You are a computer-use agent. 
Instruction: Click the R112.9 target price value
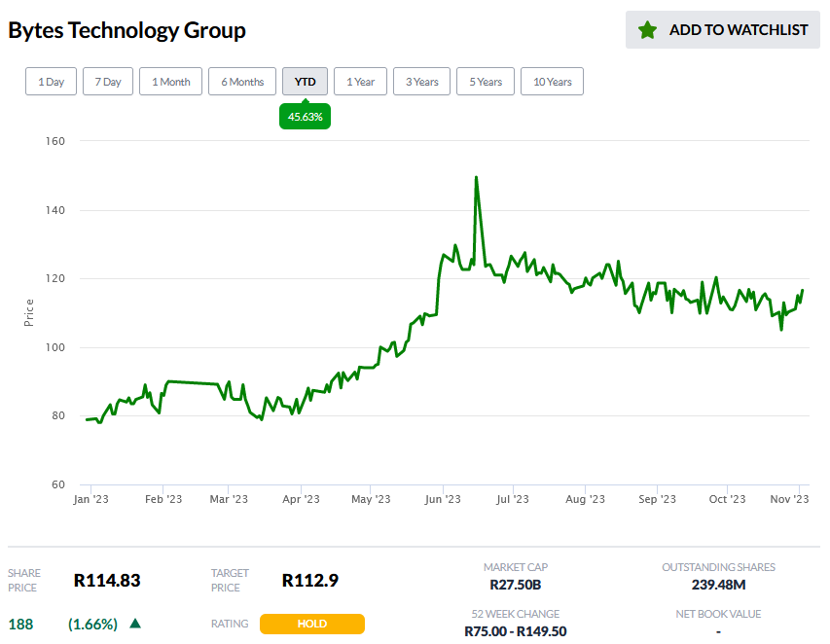(310, 581)
